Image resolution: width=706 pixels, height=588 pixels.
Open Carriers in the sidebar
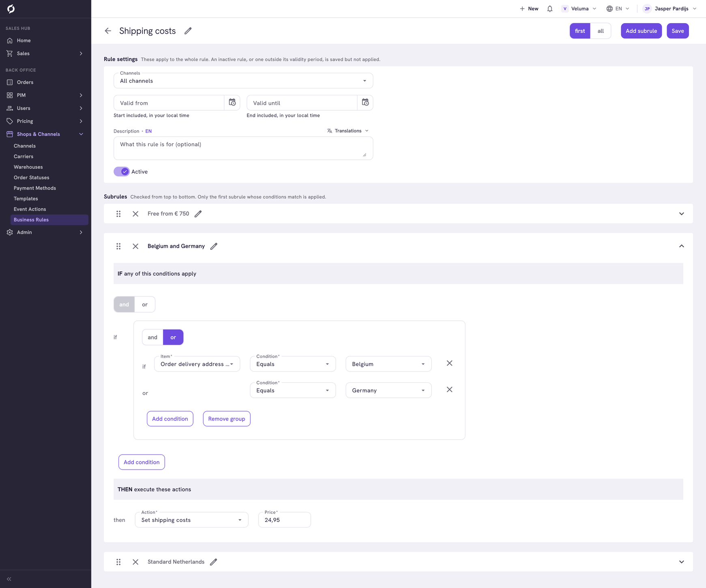24,157
